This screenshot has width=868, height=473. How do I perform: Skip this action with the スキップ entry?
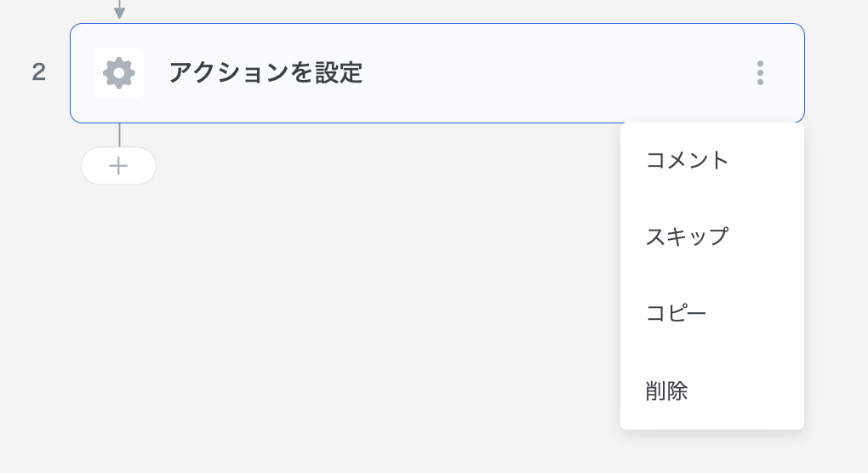[x=687, y=236]
